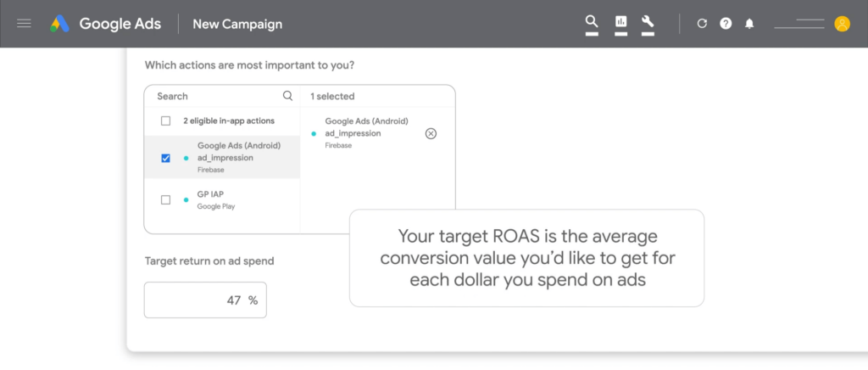Check the 2 eligible in-app actions box
Viewport: 868px width, 370px height.
[x=165, y=121]
